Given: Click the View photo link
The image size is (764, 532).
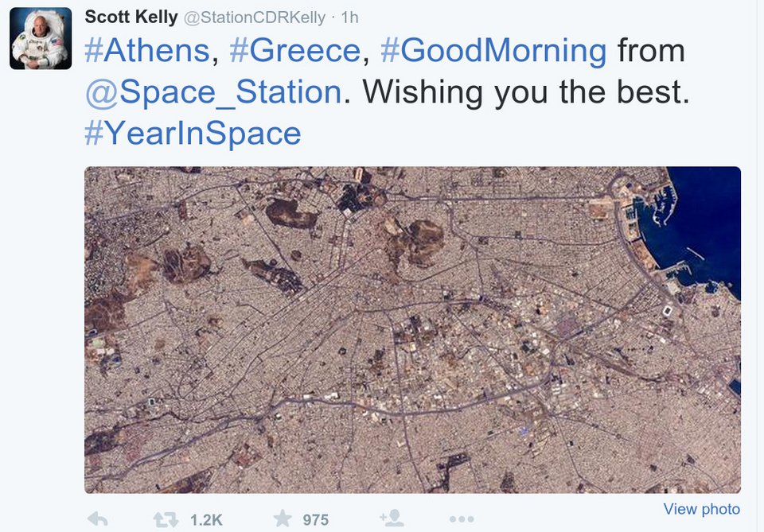Looking at the screenshot, I should (x=701, y=509).
